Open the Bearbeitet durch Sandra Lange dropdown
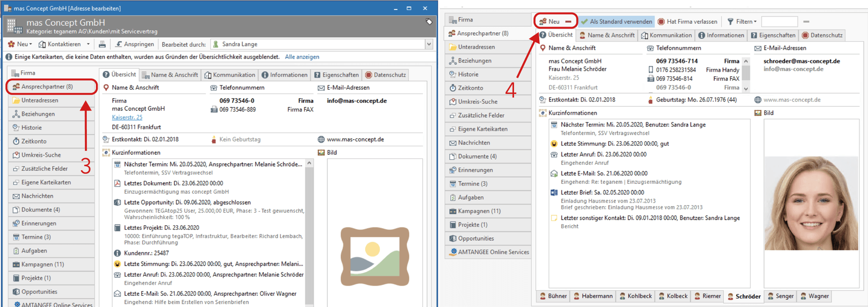Viewport: 868px width, 307px height. tap(429, 44)
